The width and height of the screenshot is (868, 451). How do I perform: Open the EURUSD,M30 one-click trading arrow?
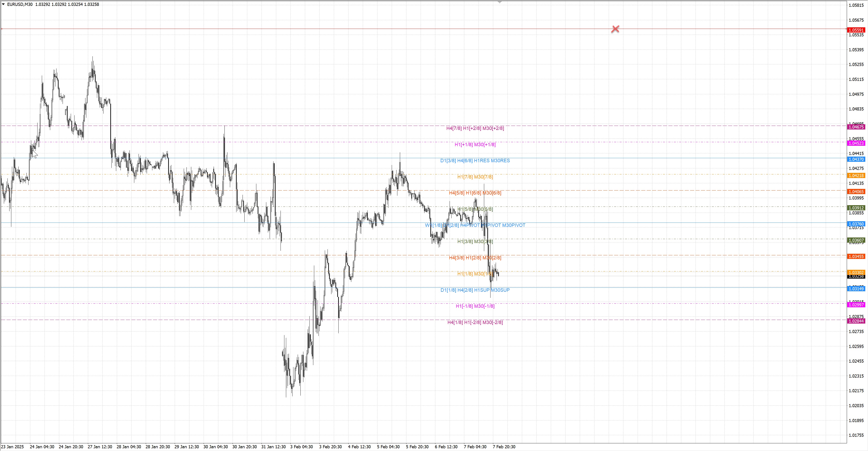3,4
